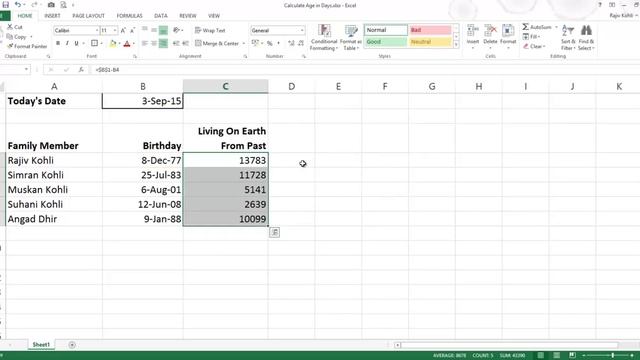The image size is (640, 360).
Task: Apply the yellow fill color
Action: pyautogui.click(x=113, y=43)
